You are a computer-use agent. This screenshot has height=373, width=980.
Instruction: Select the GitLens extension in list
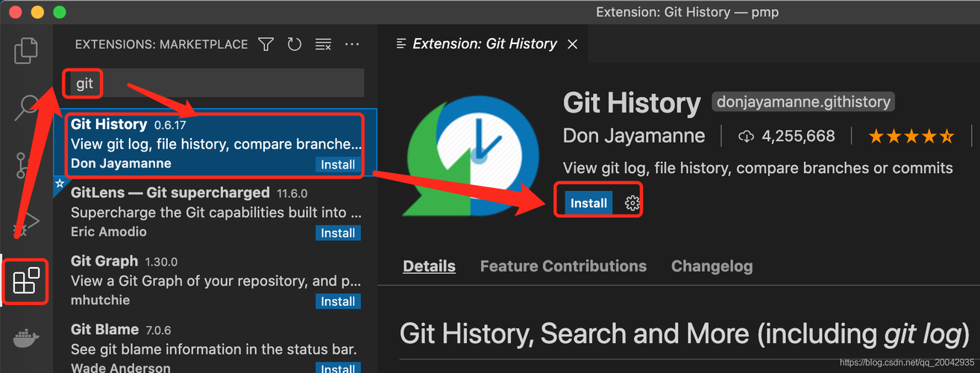[215, 213]
